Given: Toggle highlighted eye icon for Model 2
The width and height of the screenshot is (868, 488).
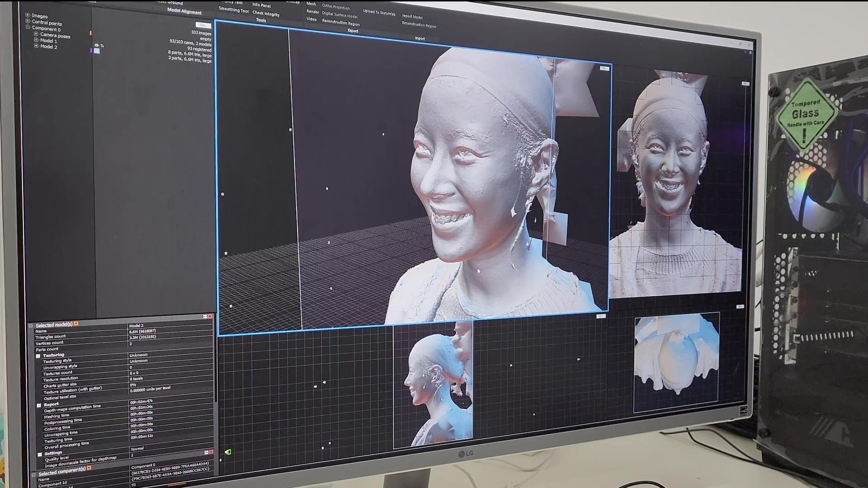Looking at the screenshot, I should coord(97,51).
